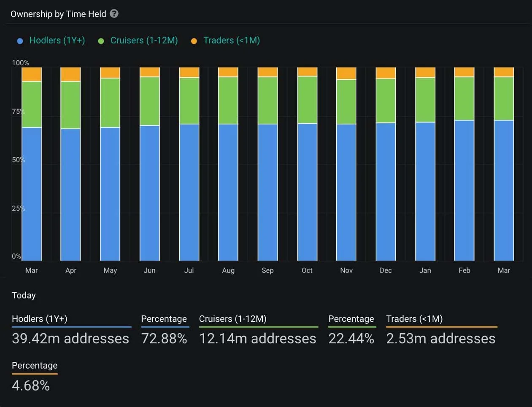
Task: Click the last Mar bar's blue segment
Action: point(504,191)
